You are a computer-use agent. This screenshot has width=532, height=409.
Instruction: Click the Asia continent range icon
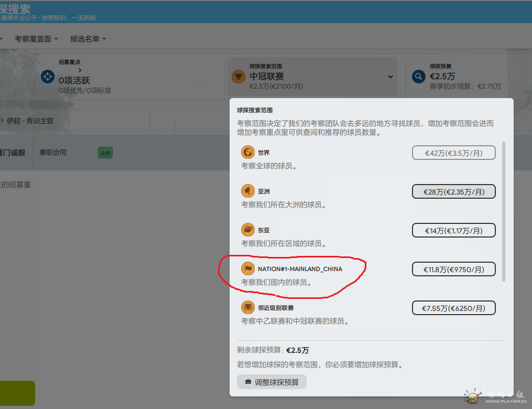click(248, 191)
